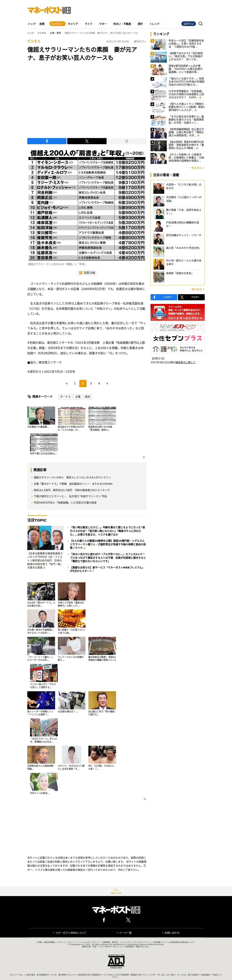
Task: Open related article 孫氏は2.5兆円 ranking
Action: point(72,490)
